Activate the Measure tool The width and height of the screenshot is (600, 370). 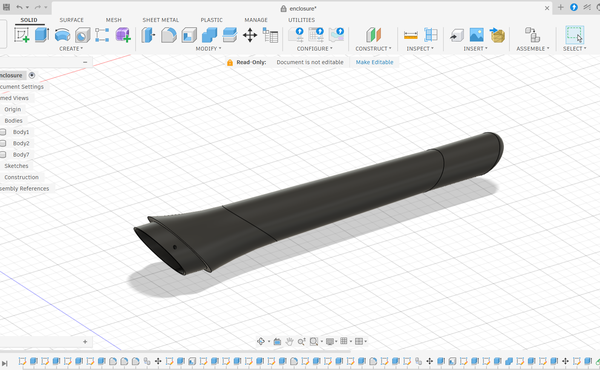tap(411, 35)
